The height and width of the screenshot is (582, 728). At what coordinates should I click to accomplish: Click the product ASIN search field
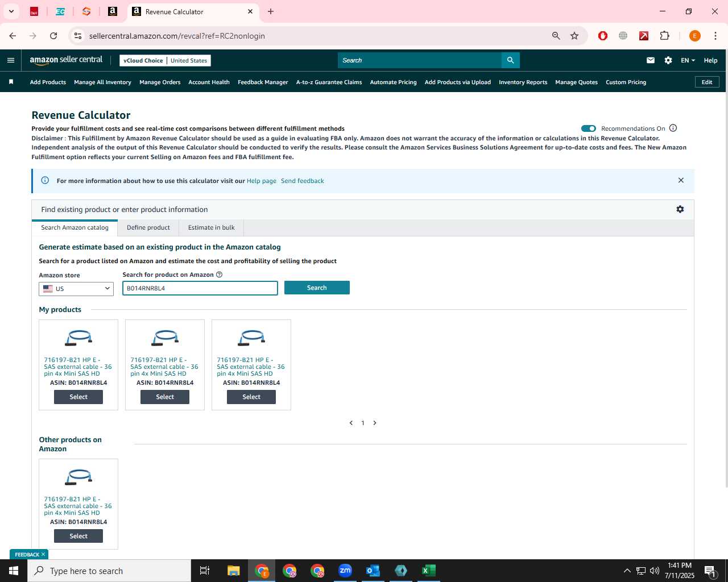point(200,288)
